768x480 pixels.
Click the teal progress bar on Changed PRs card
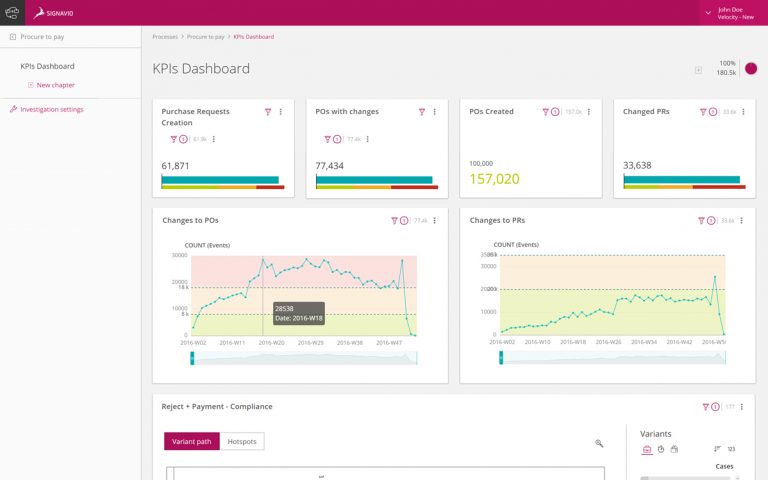pos(681,180)
